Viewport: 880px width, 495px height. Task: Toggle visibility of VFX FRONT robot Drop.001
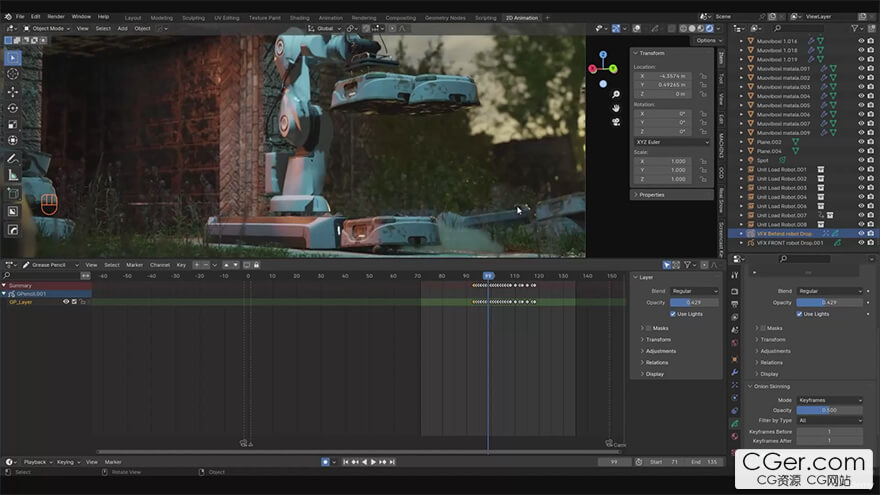861,243
